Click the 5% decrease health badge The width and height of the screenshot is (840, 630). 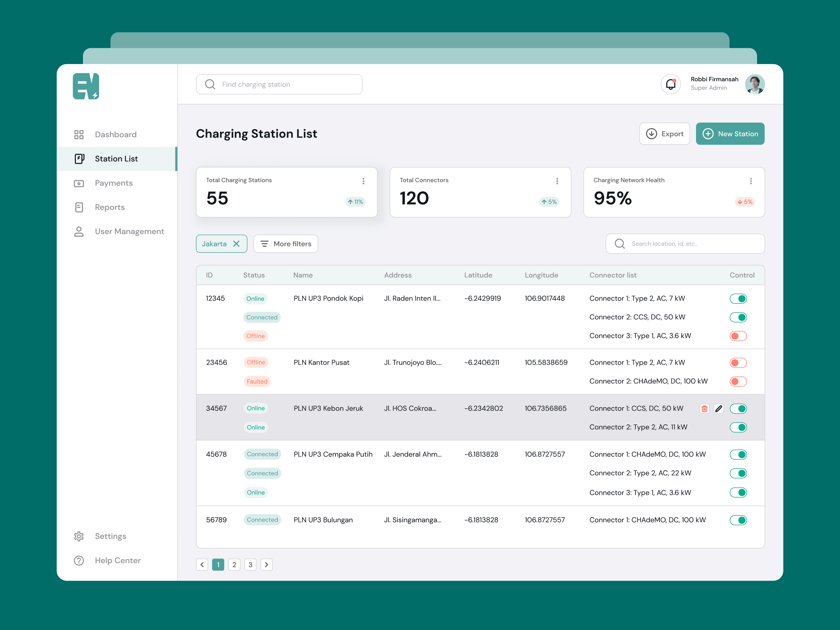pos(745,202)
